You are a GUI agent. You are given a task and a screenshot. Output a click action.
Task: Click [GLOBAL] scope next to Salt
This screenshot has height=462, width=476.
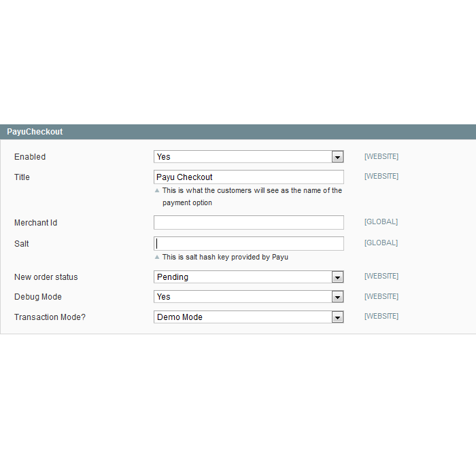381,243
